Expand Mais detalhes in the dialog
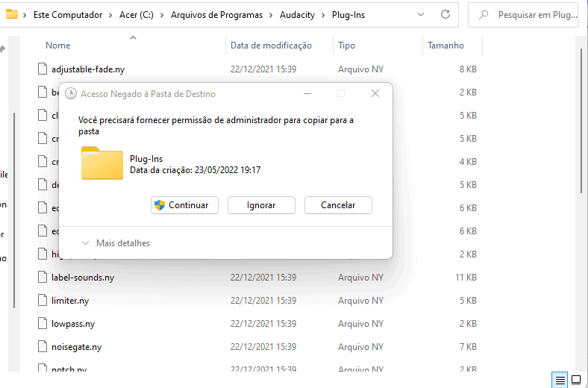This screenshot has height=388, width=588. pos(116,243)
